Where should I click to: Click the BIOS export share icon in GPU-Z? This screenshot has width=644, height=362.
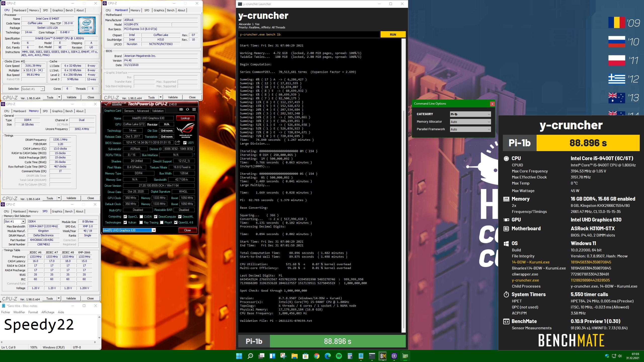[178, 143]
